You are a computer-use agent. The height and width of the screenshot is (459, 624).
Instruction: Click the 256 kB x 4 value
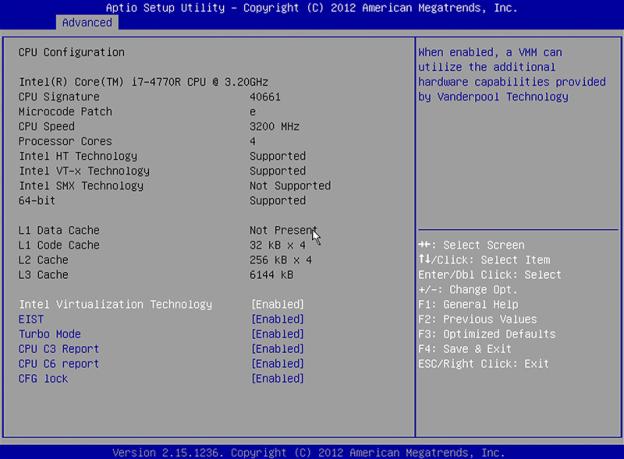click(281, 260)
